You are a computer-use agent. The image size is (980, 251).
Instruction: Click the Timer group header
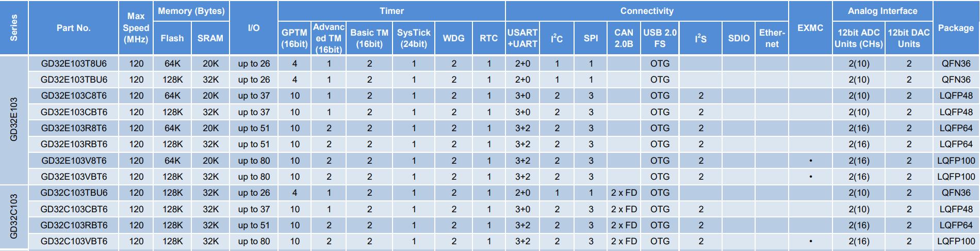[391, 11]
